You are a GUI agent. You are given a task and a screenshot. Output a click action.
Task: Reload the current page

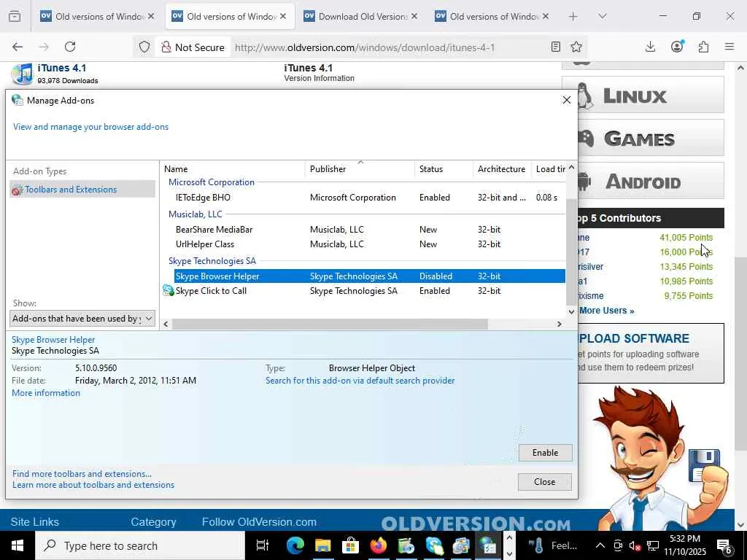pos(70,47)
